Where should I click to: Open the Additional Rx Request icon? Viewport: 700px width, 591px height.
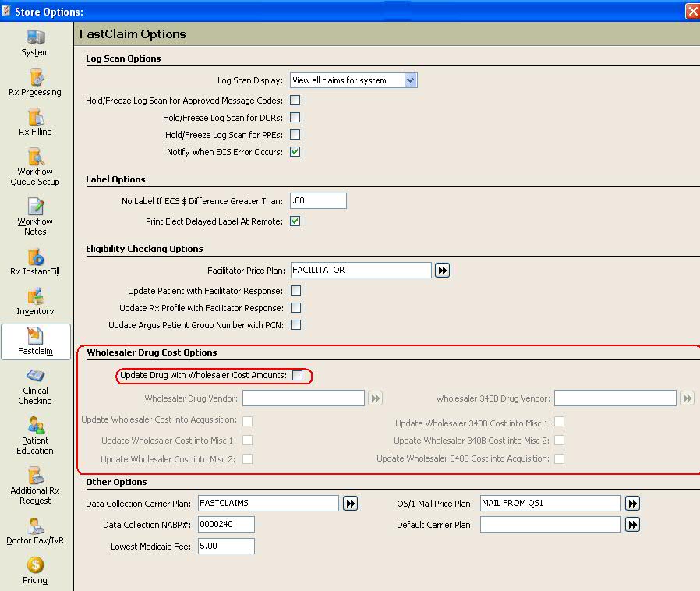click(x=35, y=475)
